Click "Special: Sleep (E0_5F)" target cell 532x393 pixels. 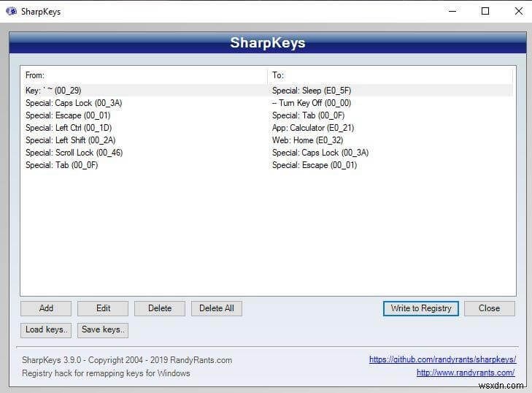coord(312,91)
